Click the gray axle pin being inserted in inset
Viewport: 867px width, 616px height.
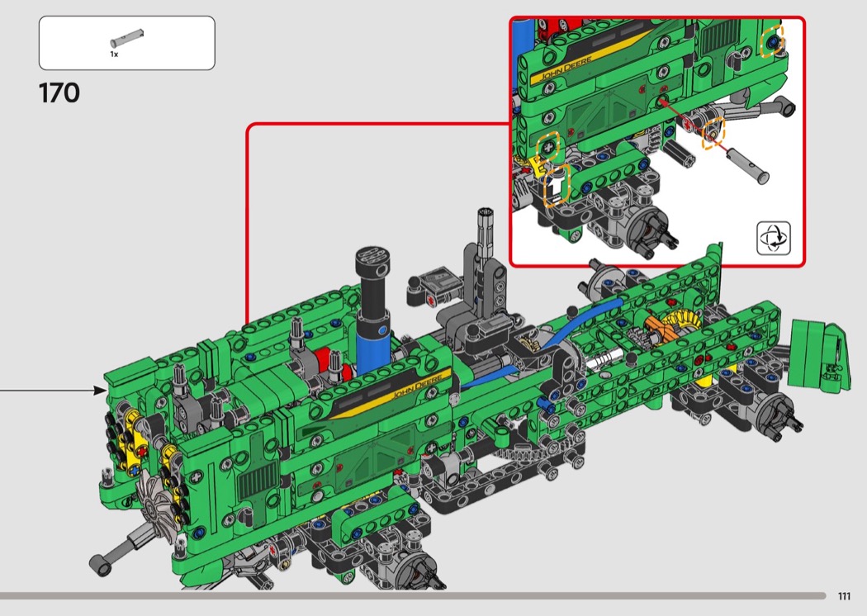coord(749,165)
